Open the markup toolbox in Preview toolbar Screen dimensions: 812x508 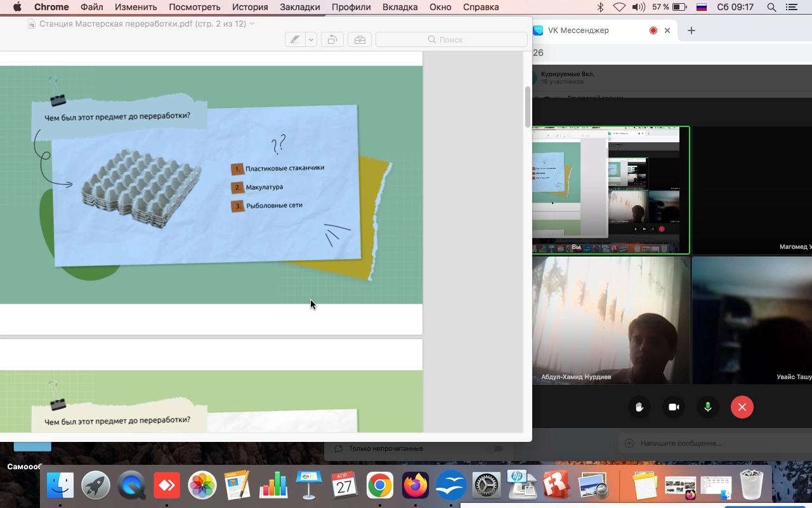point(360,39)
